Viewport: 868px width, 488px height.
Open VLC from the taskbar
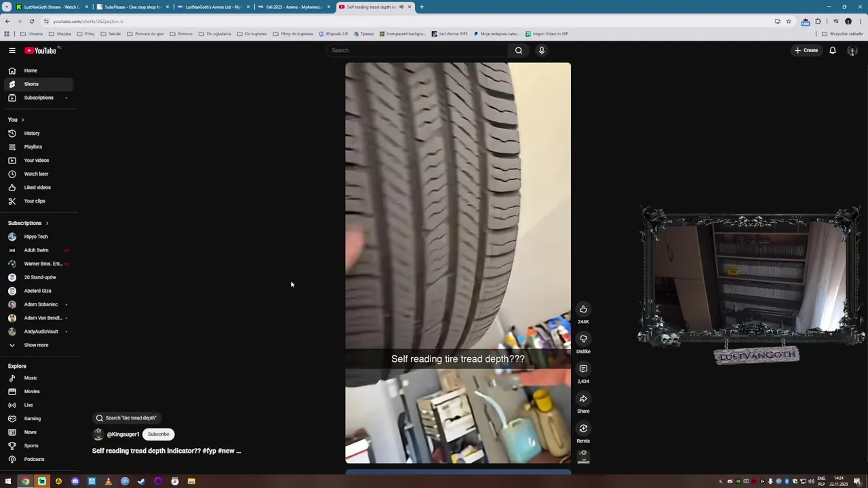pyautogui.click(x=108, y=481)
